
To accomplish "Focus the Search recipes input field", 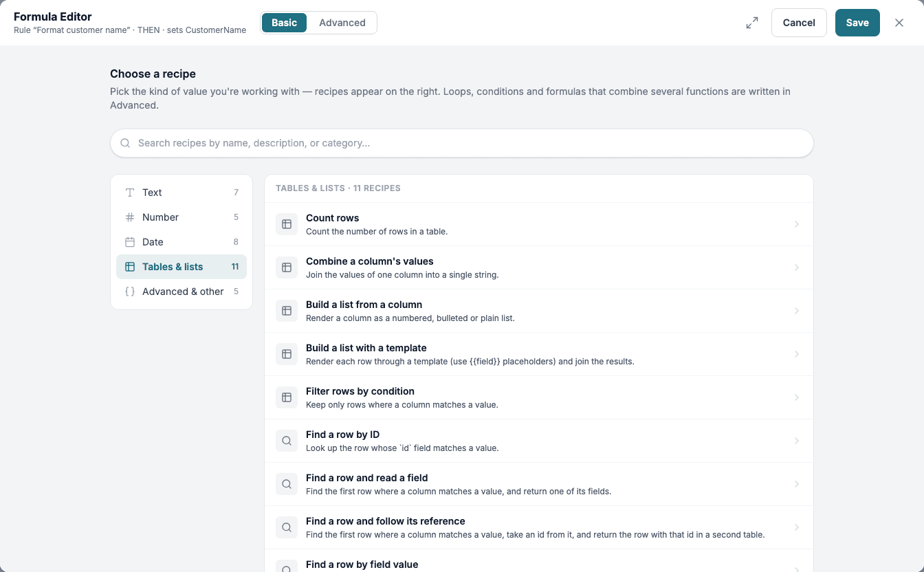I will click(462, 143).
